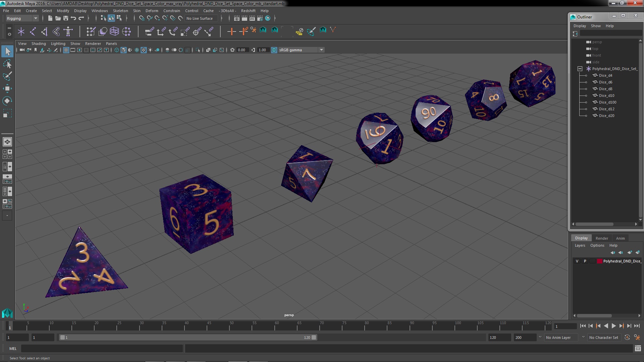Open the No Live Surface field
Viewport: 644px width, 362px height.
click(x=201, y=18)
